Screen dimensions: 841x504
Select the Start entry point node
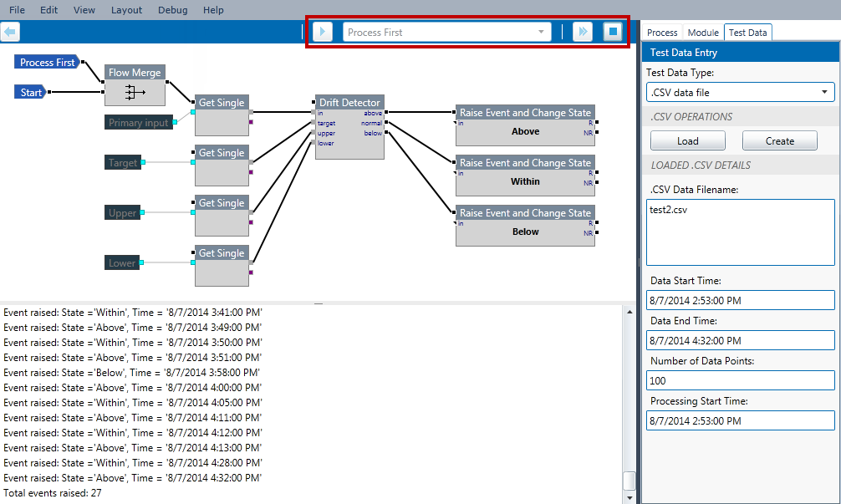point(31,92)
